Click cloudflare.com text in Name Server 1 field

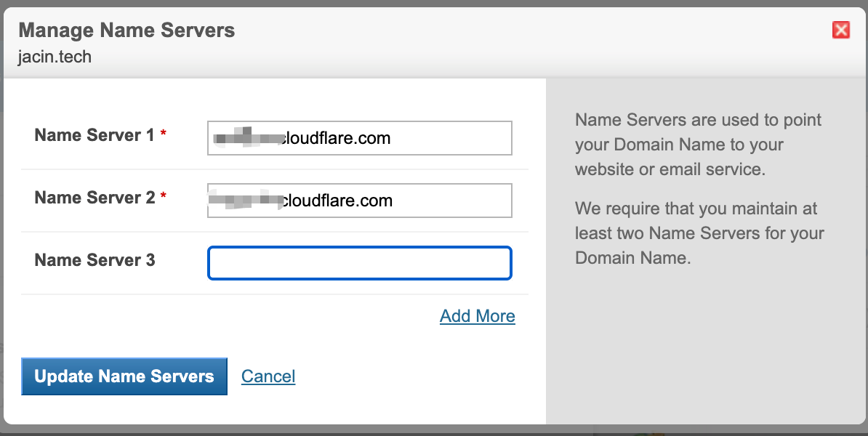336,138
